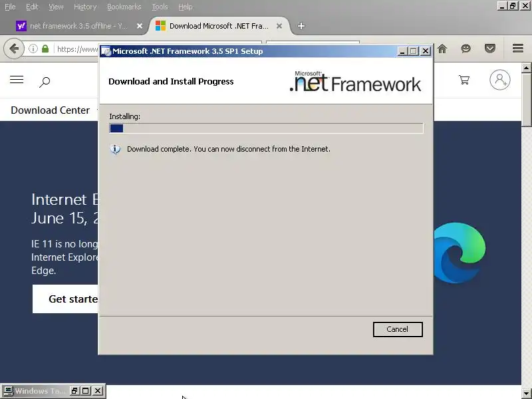
Task: Click the Installing progress bar
Action: (x=266, y=128)
